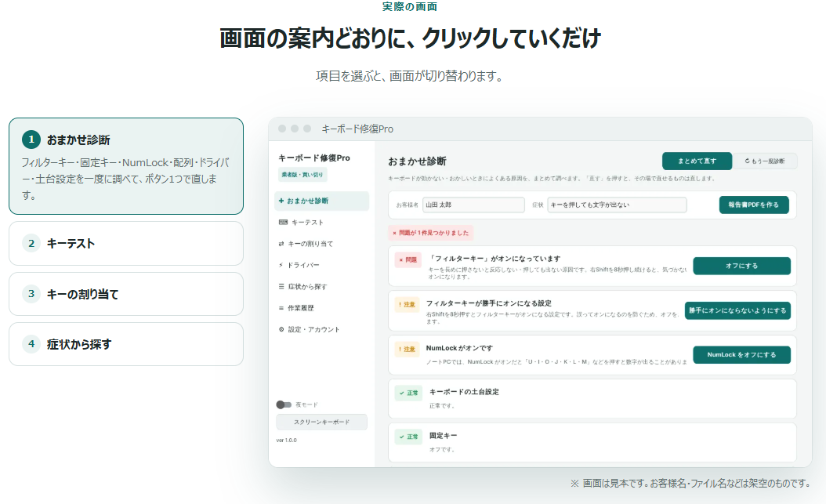Screen dimensions: 826x504
Task: Click the red 問題 tag on フィルターキー row
Action: [408, 259]
